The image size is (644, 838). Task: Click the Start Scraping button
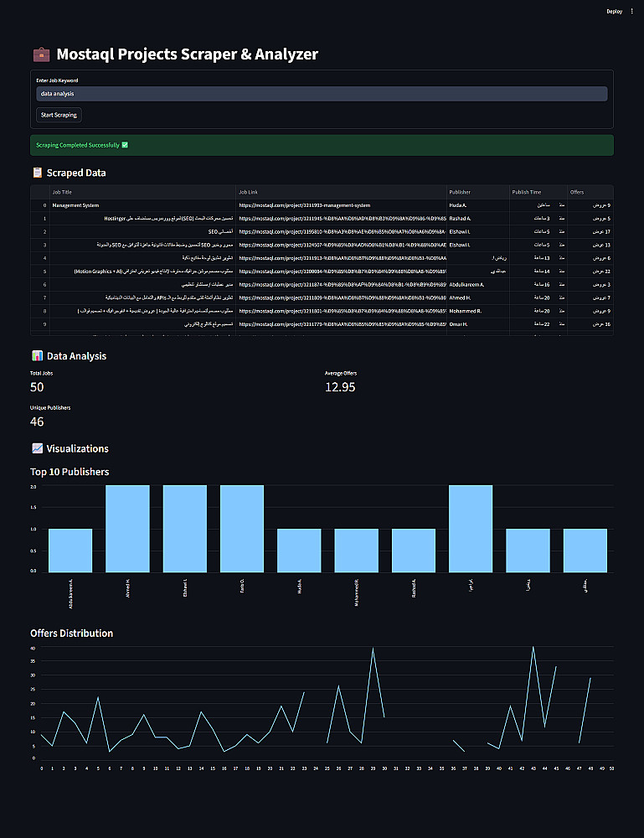point(59,115)
